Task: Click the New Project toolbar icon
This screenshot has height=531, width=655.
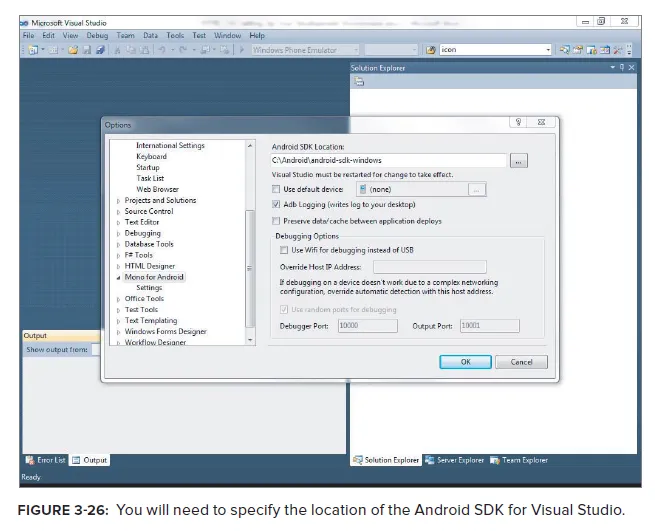Action: tap(33, 50)
